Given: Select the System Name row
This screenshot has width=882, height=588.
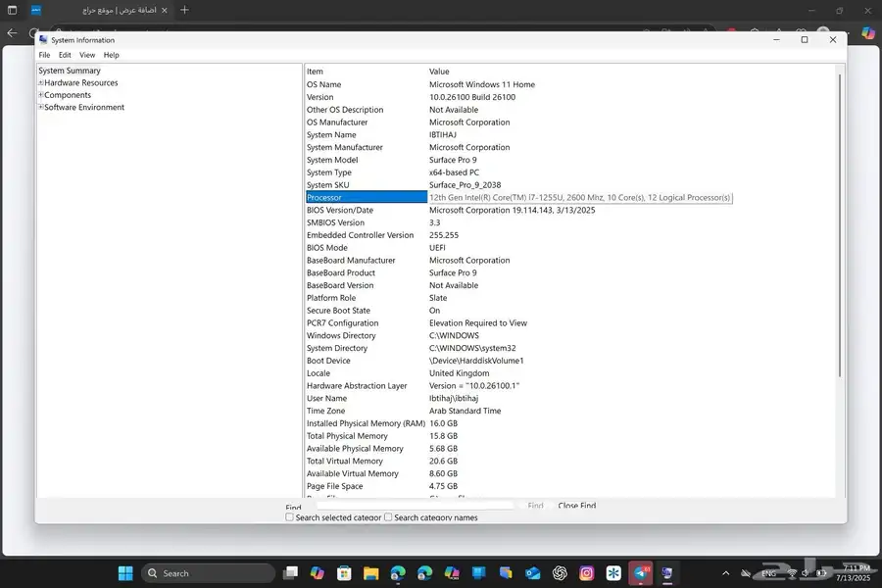Looking at the screenshot, I should 569,134.
